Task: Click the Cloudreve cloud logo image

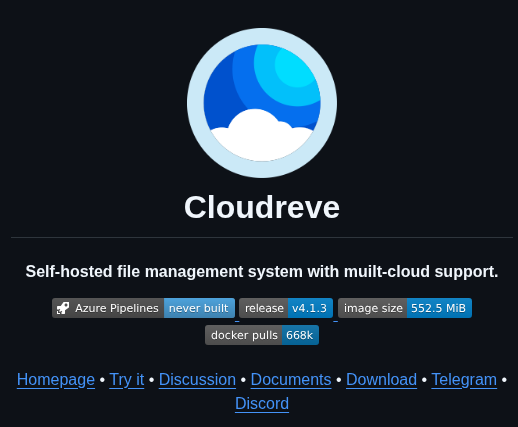Action: coord(262,103)
